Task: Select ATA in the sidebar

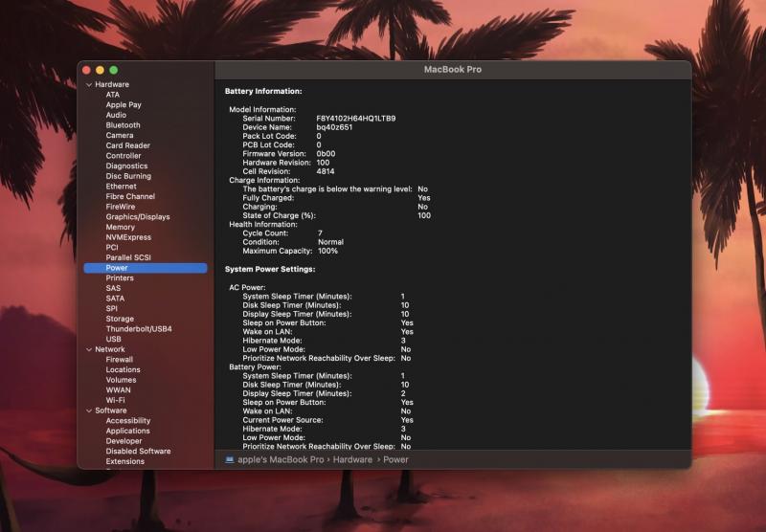Action: coord(112,95)
